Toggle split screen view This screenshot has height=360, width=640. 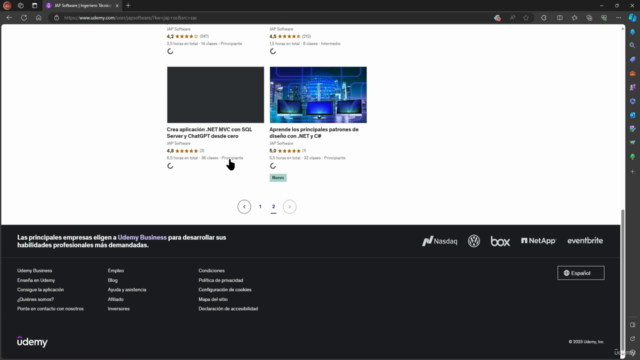coord(560,18)
